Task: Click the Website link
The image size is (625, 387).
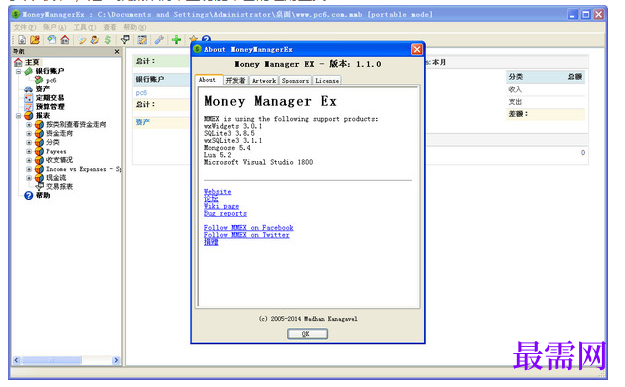Action: [218, 192]
